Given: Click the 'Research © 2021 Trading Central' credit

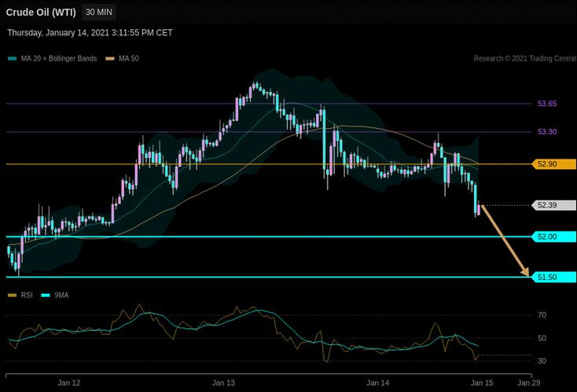Looking at the screenshot, I should [x=525, y=58].
